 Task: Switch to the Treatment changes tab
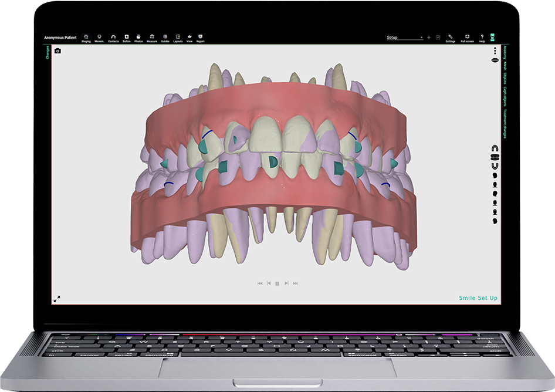click(x=505, y=124)
